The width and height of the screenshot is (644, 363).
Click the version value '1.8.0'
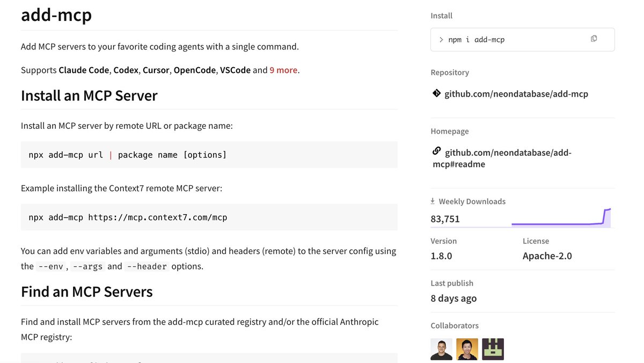click(441, 256)
